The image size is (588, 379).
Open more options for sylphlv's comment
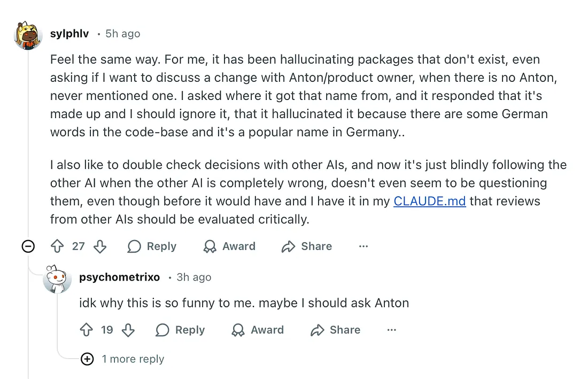[x=363, y=246]
